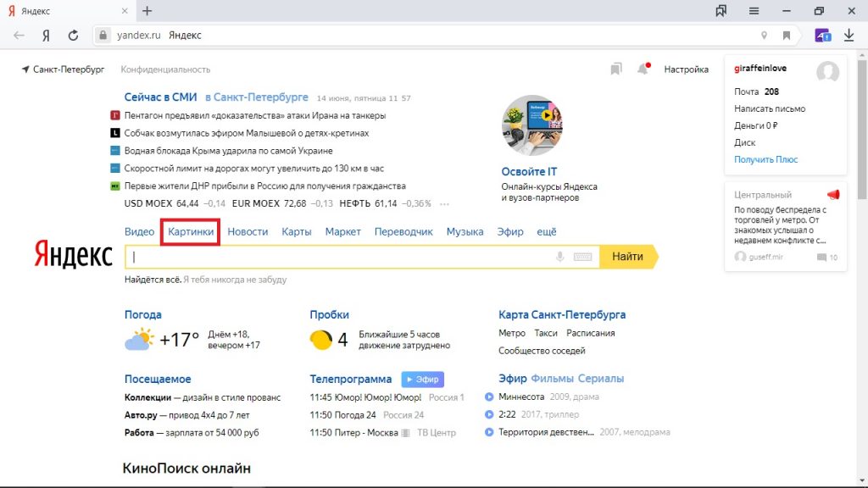Click the Написать письмо link
The width and height of the screenshot is (868, 488).
tap(770, 109)
